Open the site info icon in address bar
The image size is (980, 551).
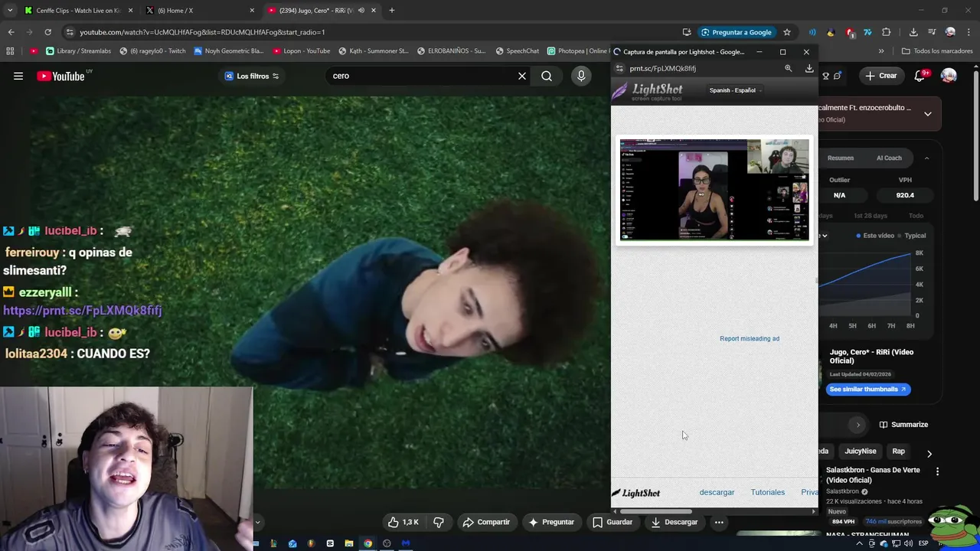(x=70, y=32)
